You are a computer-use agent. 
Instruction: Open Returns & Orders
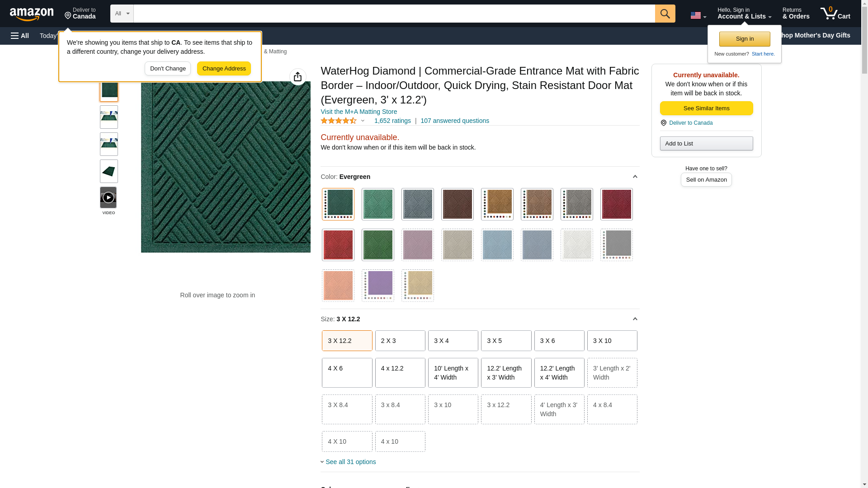(795, 14)
